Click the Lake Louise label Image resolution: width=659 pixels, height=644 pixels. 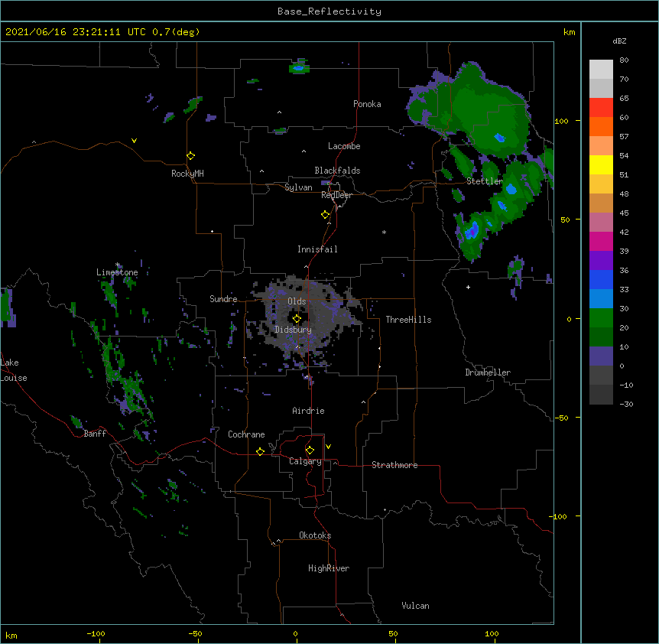click(x=14, y=370)
